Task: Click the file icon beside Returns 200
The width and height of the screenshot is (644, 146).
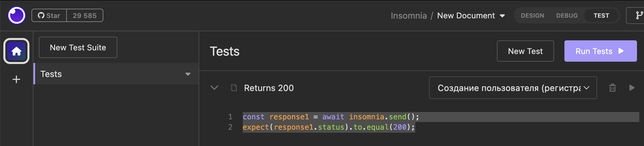Action: 234,88
